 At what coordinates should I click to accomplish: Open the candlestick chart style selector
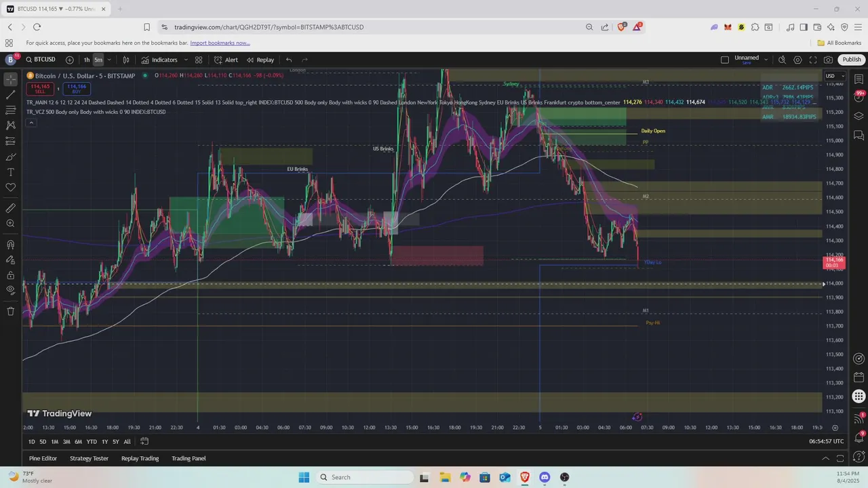pyautogui.click(x=126, y=60)
